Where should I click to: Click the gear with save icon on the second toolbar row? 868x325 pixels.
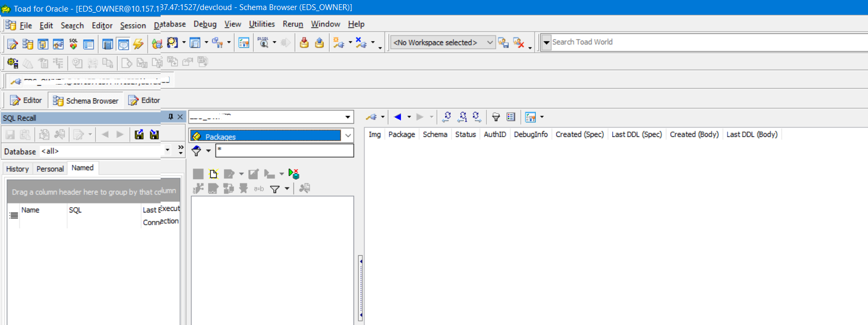(x=13, y=63)
